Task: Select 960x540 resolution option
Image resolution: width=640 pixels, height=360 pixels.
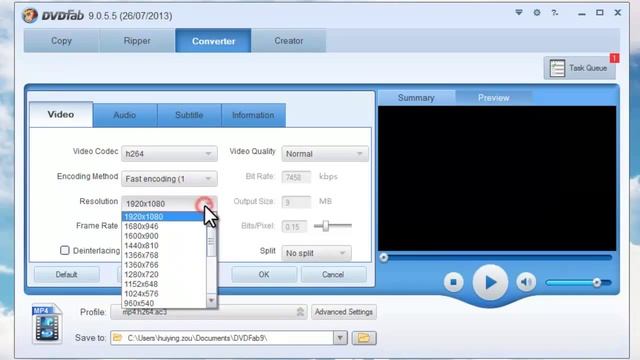Action: [x=164, y=303]
